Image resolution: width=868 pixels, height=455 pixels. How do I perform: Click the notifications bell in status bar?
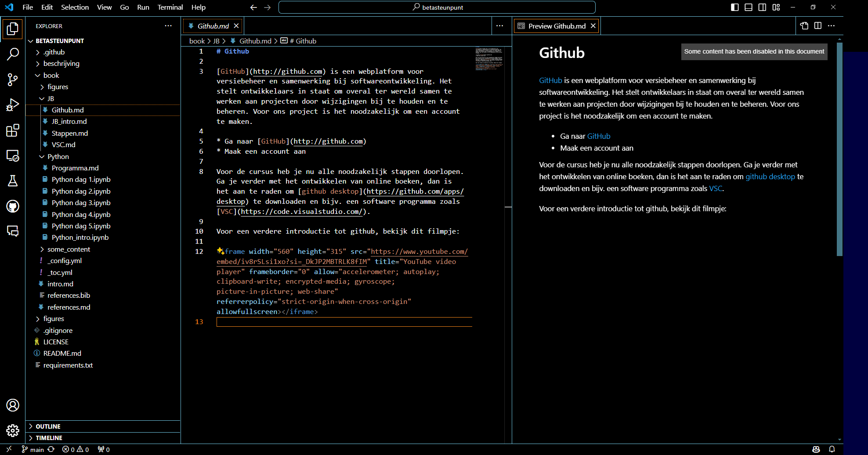[x=832, y=449]
